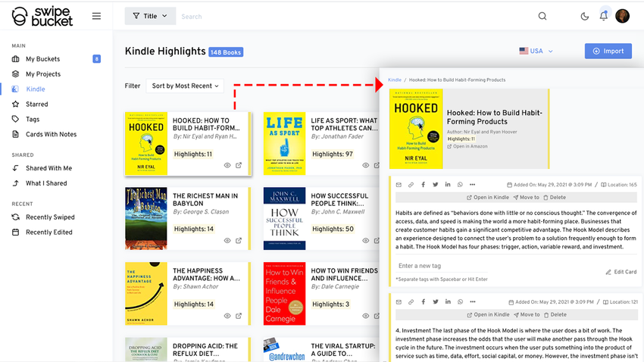The height and width of the screenshot is (362, 644).
Task: Open Recently Edited
Action: [x=49, y=232]
